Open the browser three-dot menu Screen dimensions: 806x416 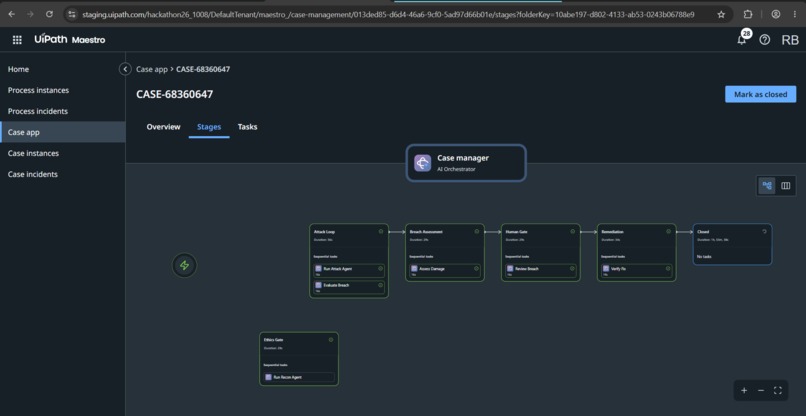coord(795,14)
